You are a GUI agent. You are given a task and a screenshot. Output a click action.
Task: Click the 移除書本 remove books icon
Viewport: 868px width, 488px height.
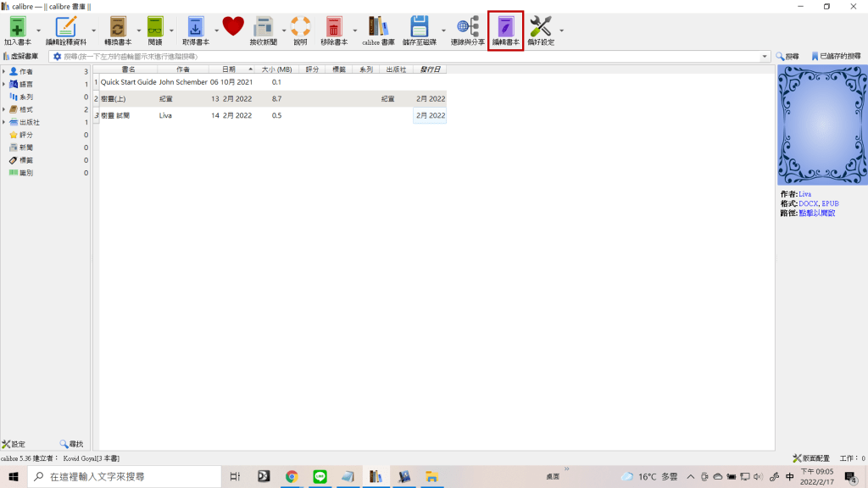click(x=334, y=27)
